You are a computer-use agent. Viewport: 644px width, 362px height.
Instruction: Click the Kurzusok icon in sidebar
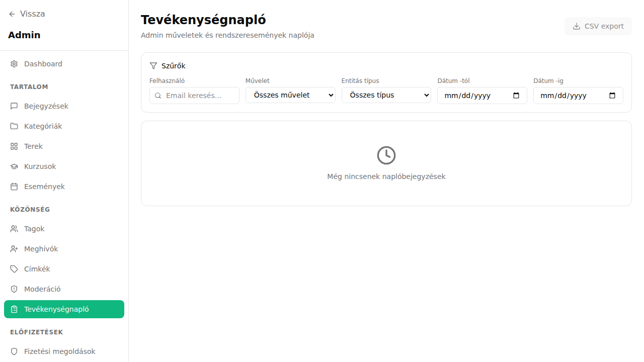[14, 166]
